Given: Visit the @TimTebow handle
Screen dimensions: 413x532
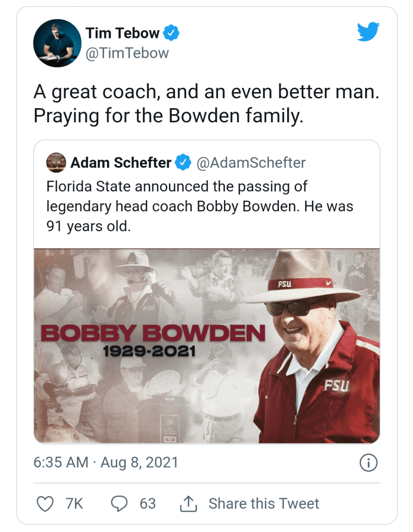Looking at the screenshot, I should [127, 53].
